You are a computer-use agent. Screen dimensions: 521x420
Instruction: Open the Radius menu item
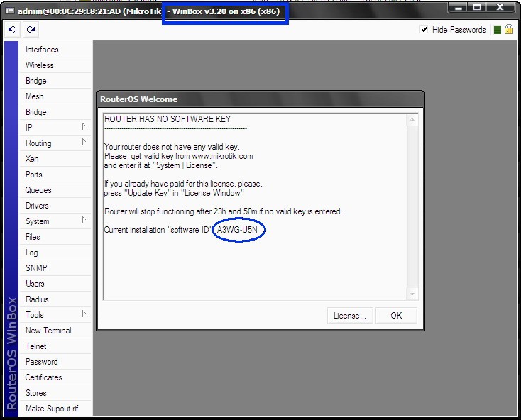pyautogui.click(x=55, y=299)
